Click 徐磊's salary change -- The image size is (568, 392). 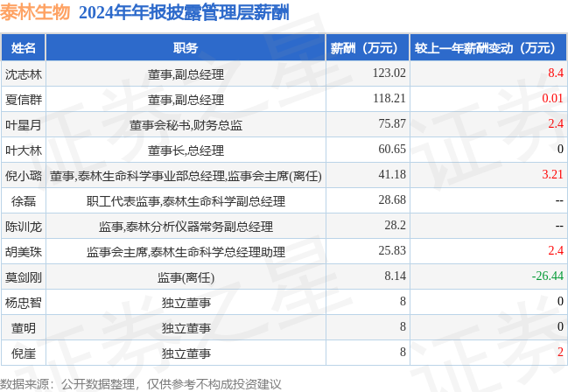[559, 200]
